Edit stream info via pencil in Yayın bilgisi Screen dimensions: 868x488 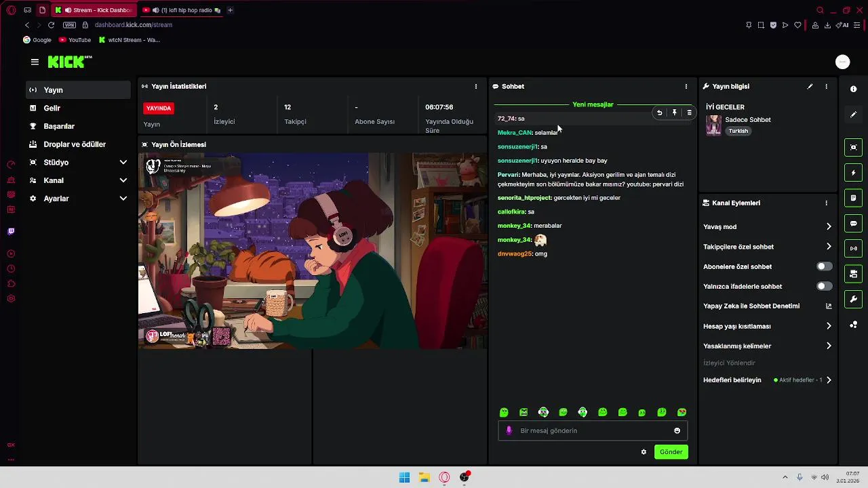tap(810, 86)
